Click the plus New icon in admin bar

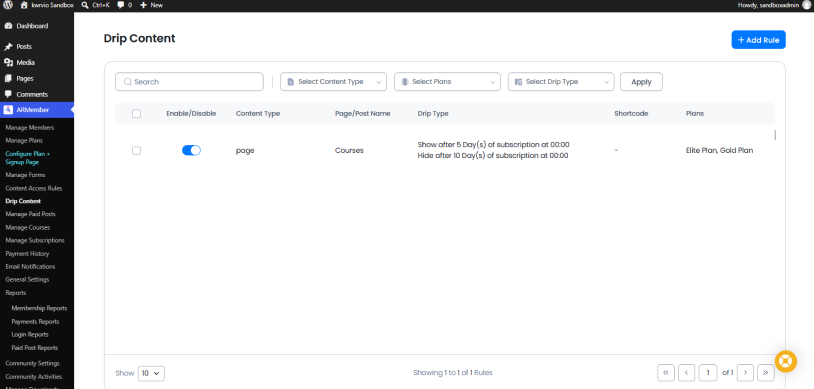click(x=144, y=5)
